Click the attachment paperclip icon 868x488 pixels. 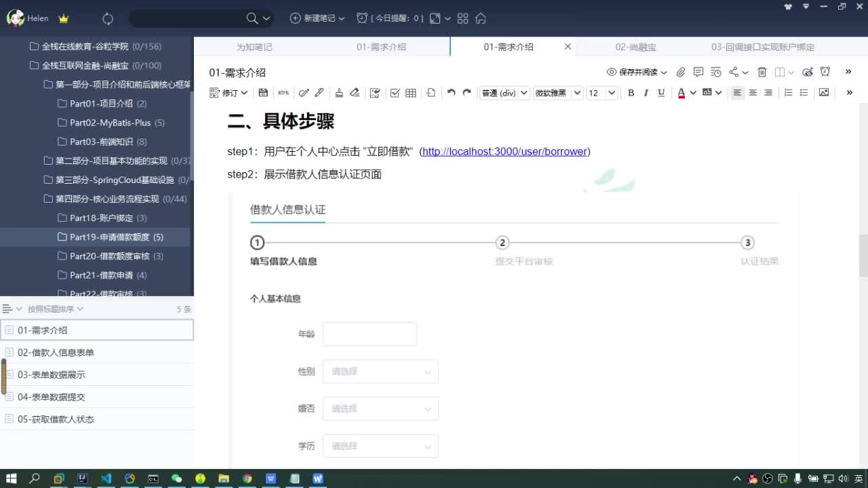coord(681,72)
